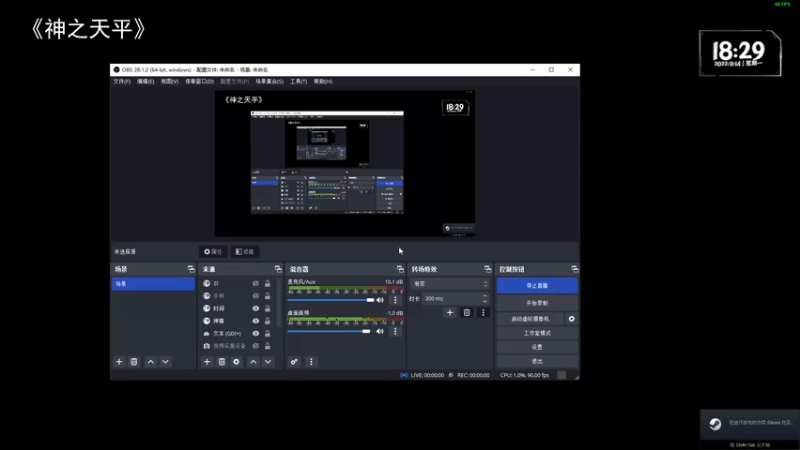Click the 启动虚拟摄像机 button

pos(530,319)
